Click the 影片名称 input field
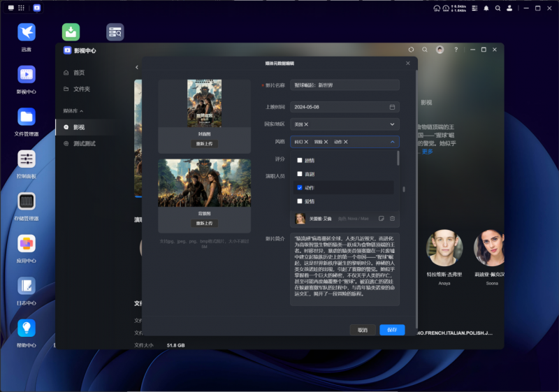 pos(344,85)
